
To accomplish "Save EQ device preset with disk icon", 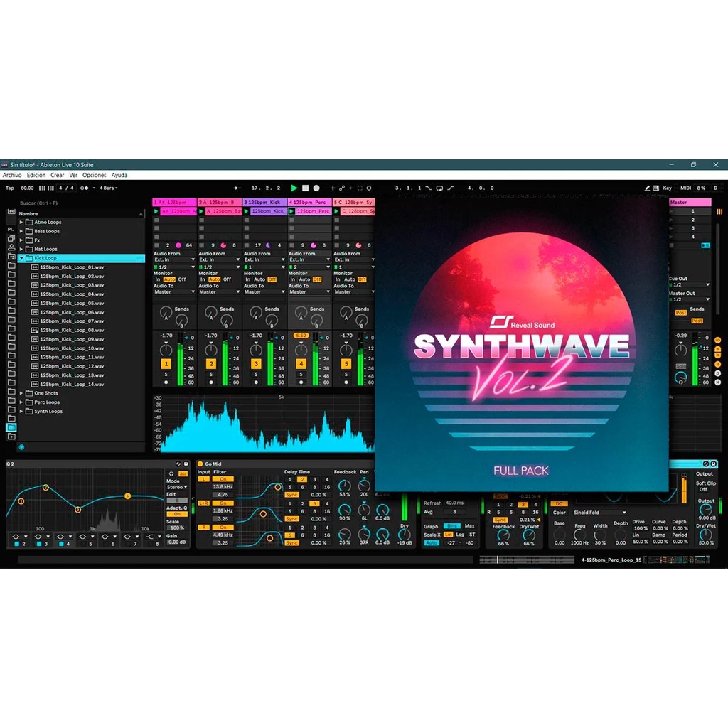I will tap(186, 464).
